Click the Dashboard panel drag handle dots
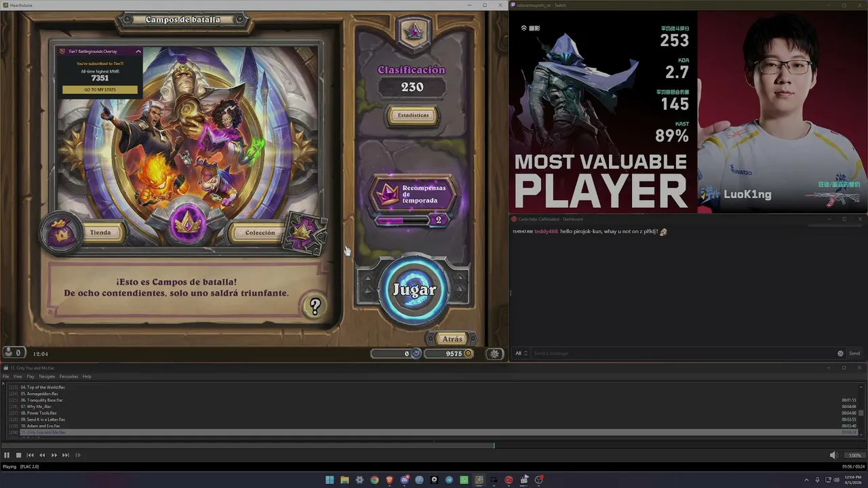 [x=511, y=293]
